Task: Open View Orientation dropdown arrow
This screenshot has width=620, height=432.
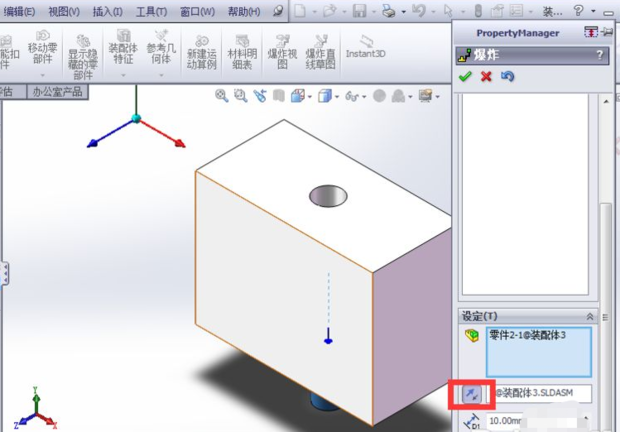Action: tap(310, 96)
